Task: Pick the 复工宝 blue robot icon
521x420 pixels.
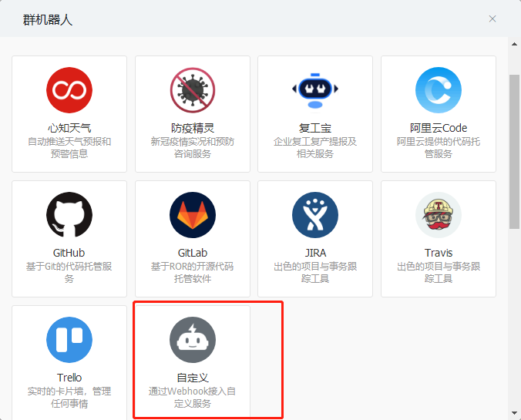Action: point(315,90)
